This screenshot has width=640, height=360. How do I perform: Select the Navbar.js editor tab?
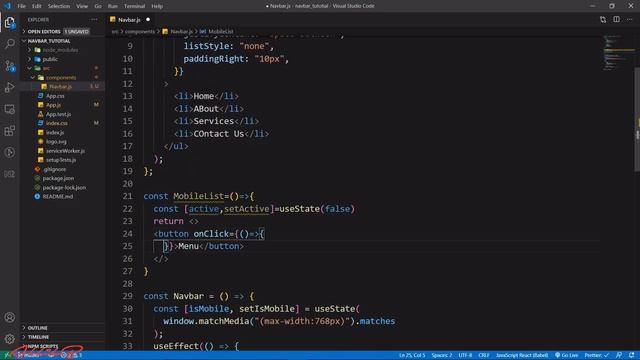click(x=130, y=20)
